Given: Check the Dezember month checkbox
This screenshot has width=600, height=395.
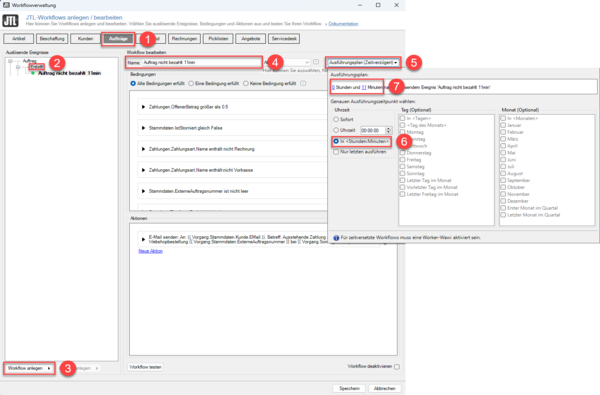Looking at the screenshot, I should click(503, 201).
